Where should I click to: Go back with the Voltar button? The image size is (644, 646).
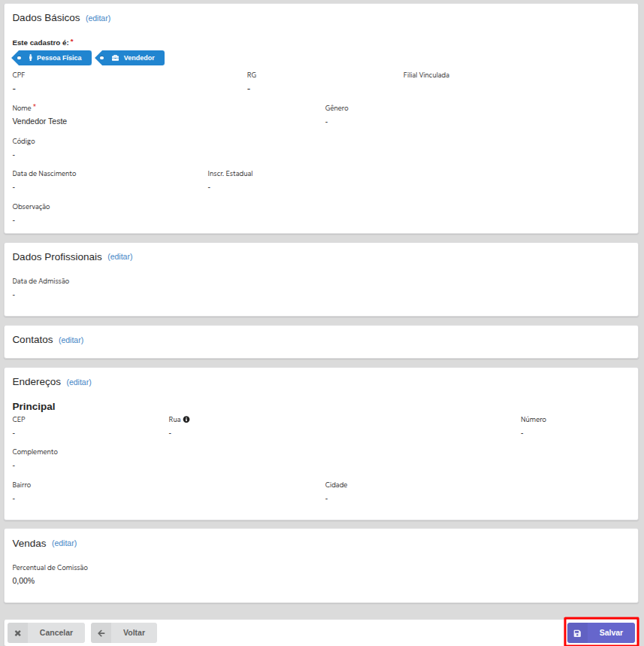pos(124,633)
